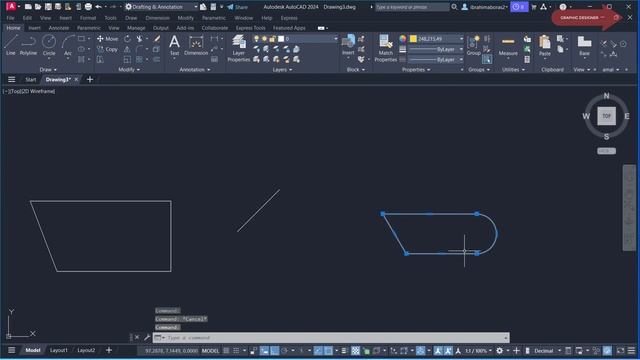
Task: Click the color wheel icon in Properties
Action: [403, 39]
